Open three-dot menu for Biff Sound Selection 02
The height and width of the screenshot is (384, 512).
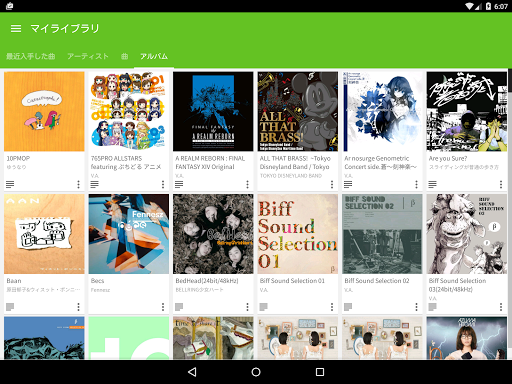click(x=416, y=307)
